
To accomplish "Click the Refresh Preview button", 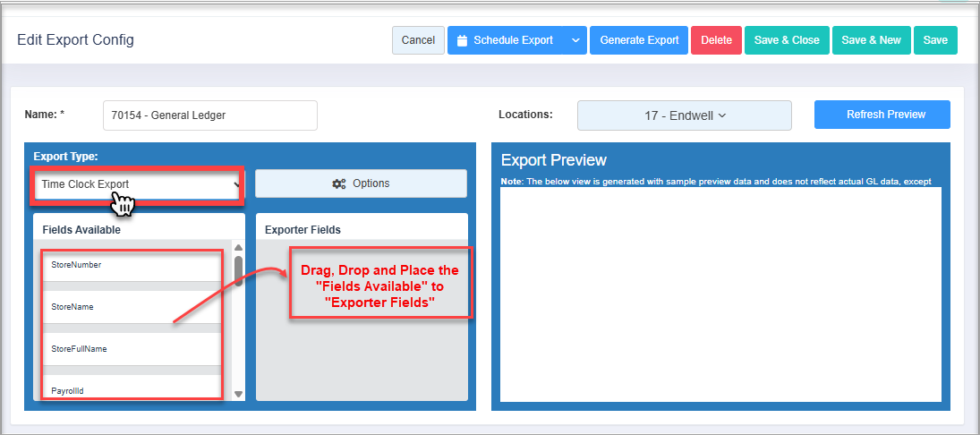I will (882, 115).
